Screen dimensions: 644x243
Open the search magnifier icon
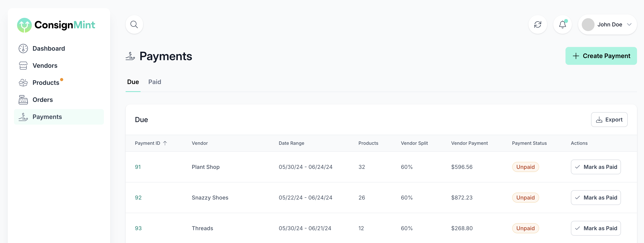tap(134, 24)
